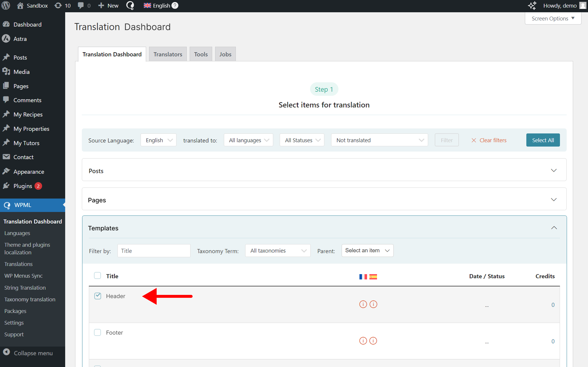Click the WordPress logo icon
The image size is (588, 367).
coord(6,6)
